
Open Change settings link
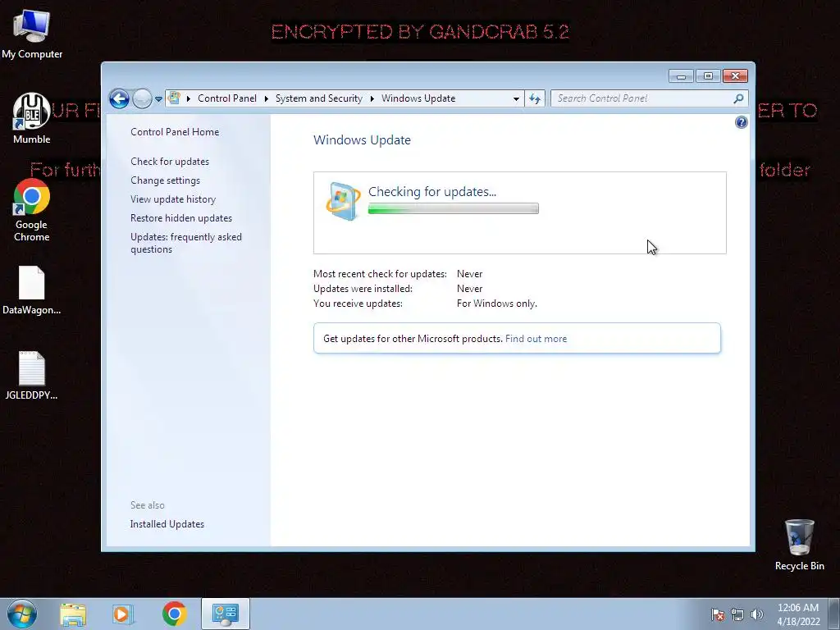tap(165, 180)
